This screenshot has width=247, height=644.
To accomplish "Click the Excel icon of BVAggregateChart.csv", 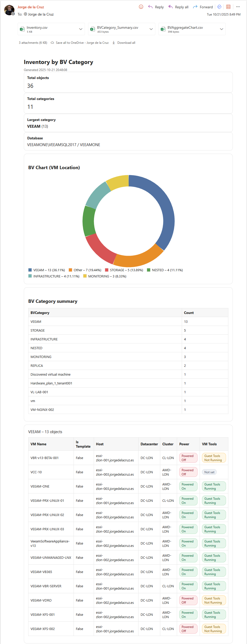I will click(163, 29).
